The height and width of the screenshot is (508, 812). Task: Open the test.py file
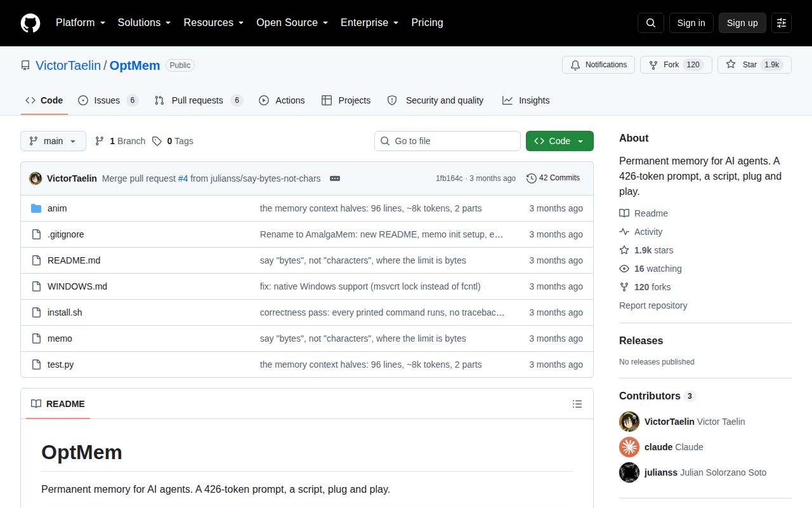tap(60, 364)
